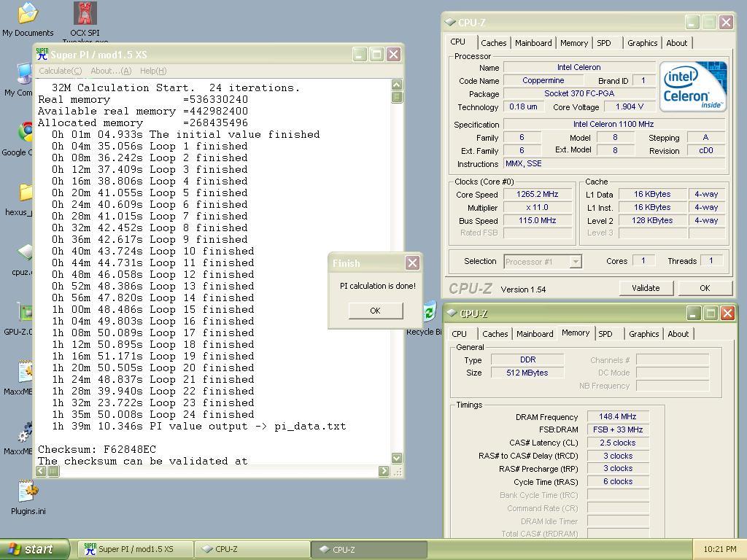Click the upper CPU-Z window title icon
The height and width of the screenshot is (560, 747).
click(x=450, y=22)
